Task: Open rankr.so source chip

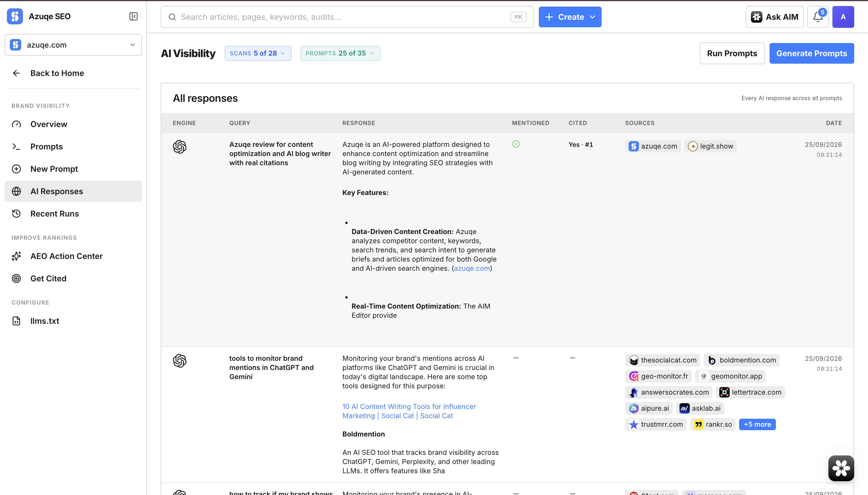Action: click(x=712, y=424)
